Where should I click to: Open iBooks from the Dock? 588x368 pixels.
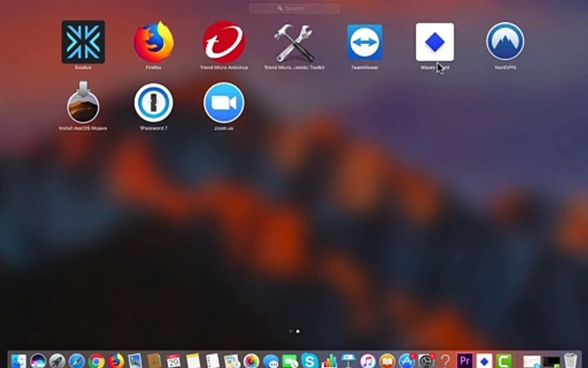[387, 361]
